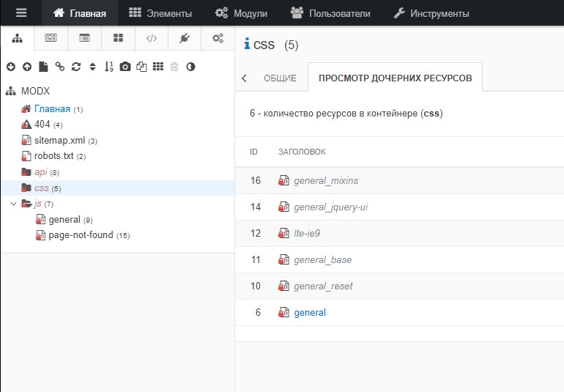Collapse the js folder chevron

(14, 204)
